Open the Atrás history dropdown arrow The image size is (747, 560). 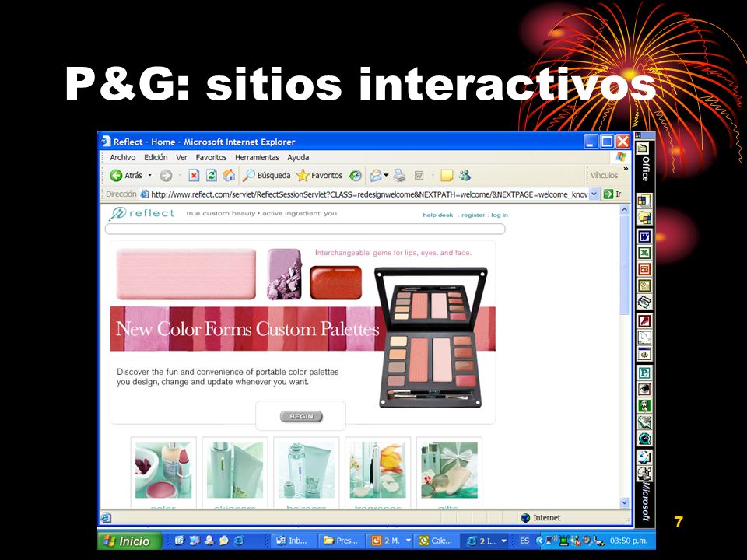point(149,176)
